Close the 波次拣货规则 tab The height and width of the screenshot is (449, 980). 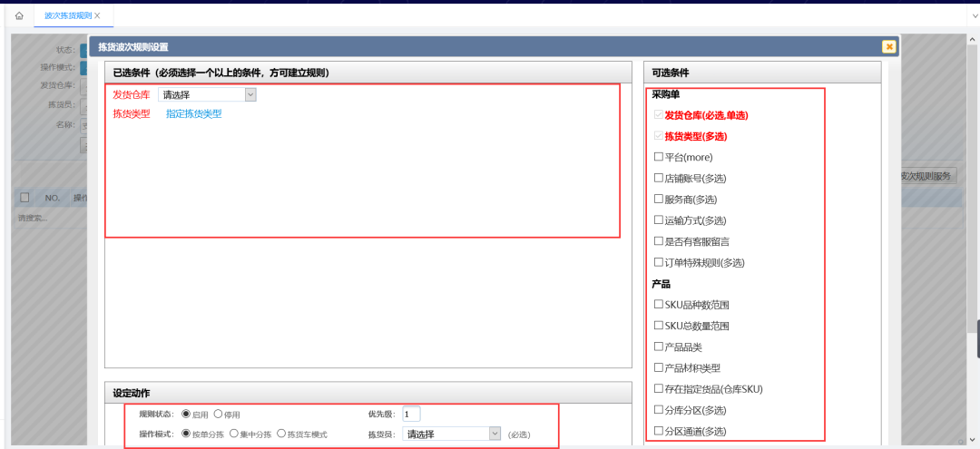[x=98, y=15]
